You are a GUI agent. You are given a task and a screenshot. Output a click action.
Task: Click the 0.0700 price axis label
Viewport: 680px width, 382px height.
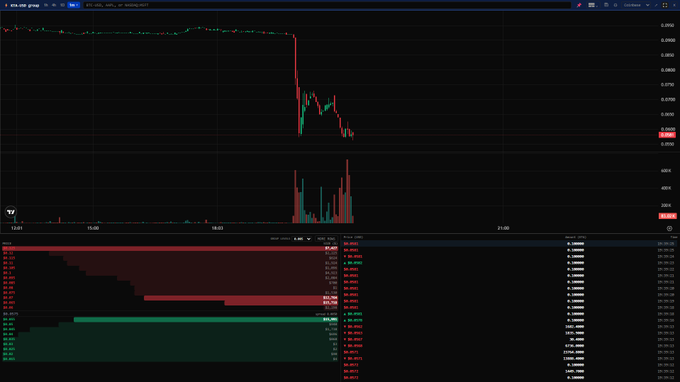pyautogui.click(x=667, y=100)
